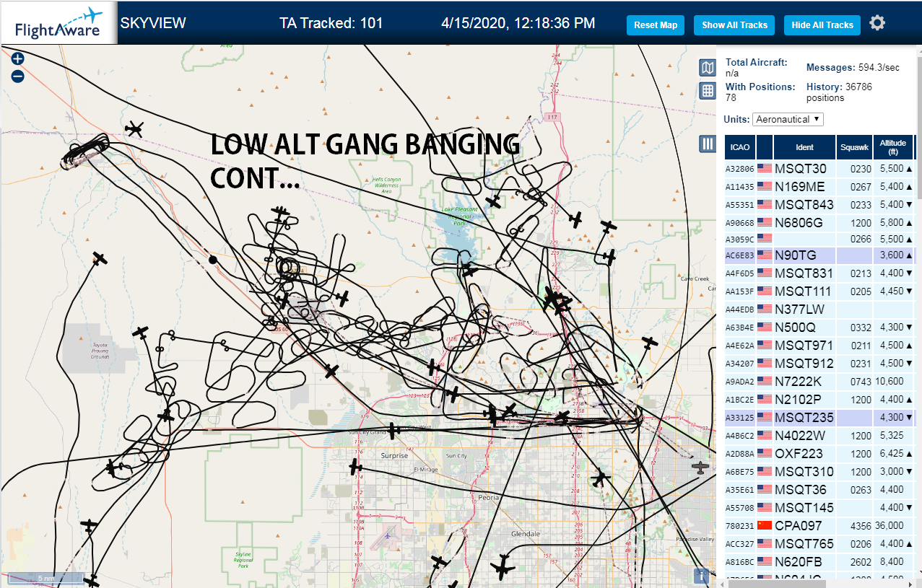Select CPA097 aircraft row

coord(820,525)
